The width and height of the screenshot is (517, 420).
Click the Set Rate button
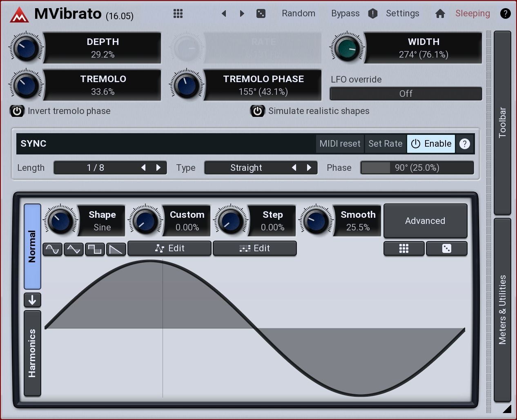pyautogui.click(x=386, y=144)
